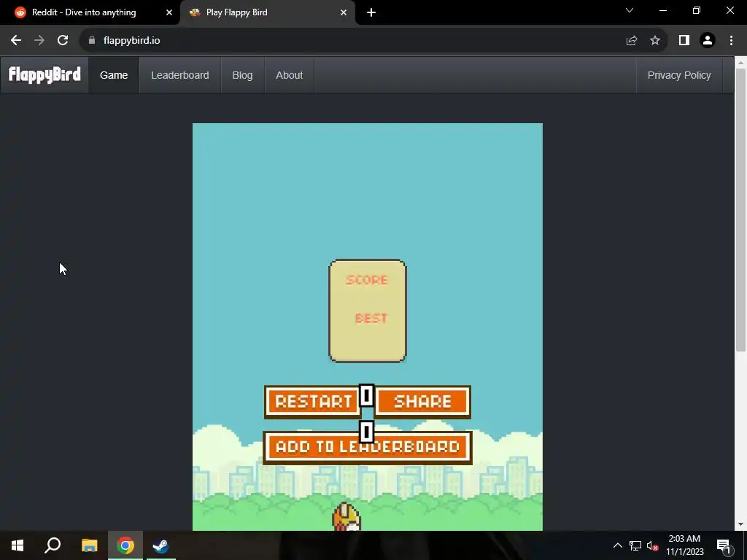The width and height of the screenshot is (747, 560).
Task: Open the About nav item
Action: [289, 75]
